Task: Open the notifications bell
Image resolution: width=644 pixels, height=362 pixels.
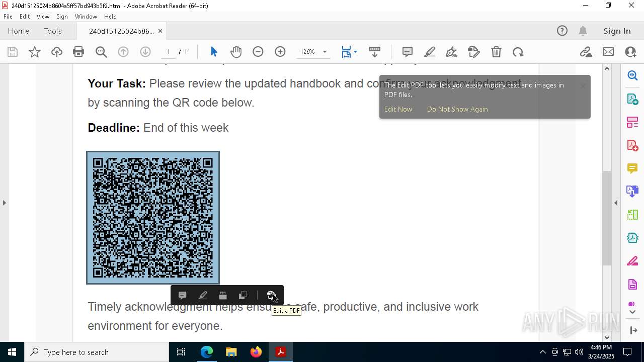Action: click(x=583, y=31)
